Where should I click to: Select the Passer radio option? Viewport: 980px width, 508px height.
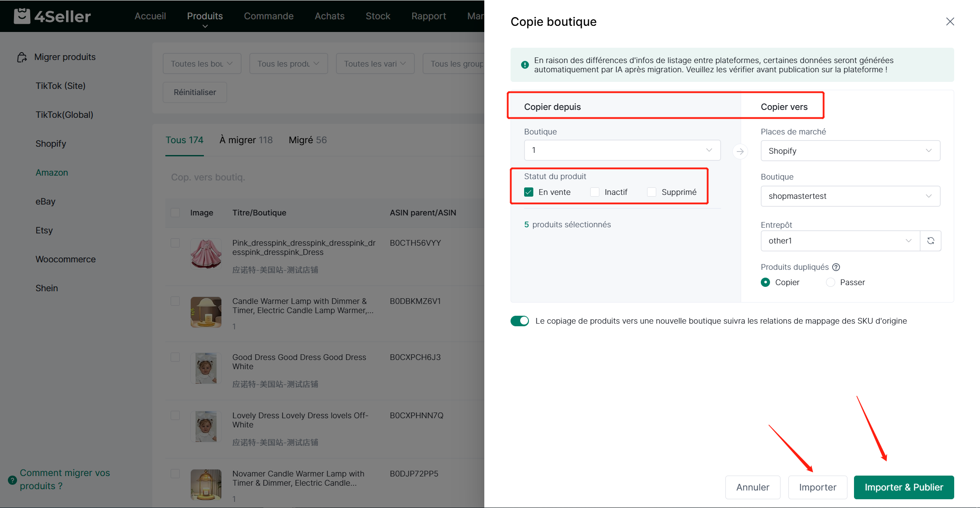[x=830, y=282]
